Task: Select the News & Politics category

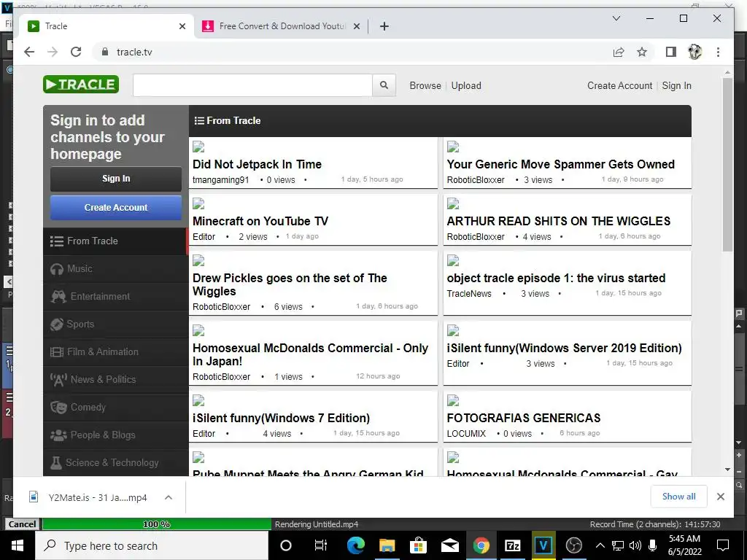Action: coord(116,379)
